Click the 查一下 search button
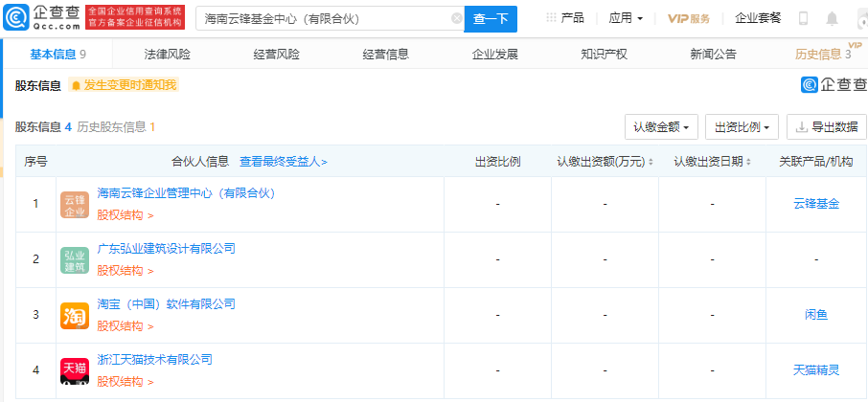This screenshot has width=868, height=402. 491,19
